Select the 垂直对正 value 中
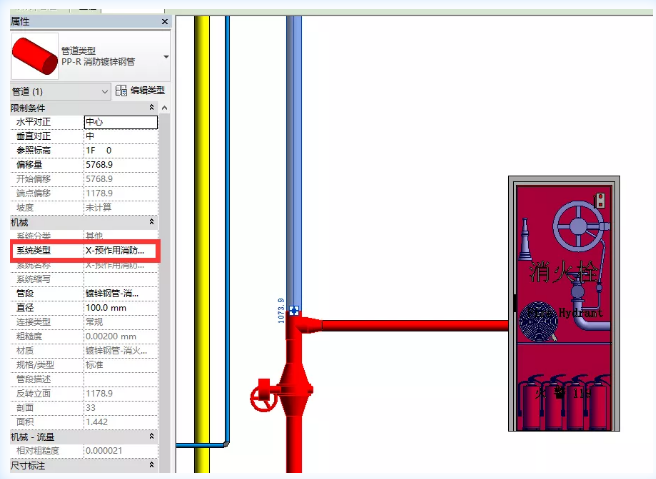This screenshot has width=656, height=479. coord(121,136)
